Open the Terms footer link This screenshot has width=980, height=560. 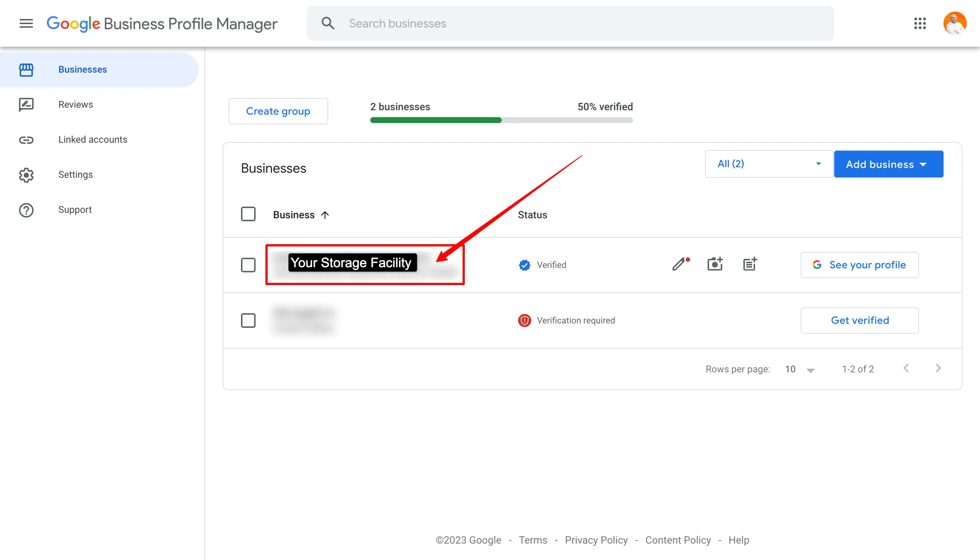click(533, 540)
